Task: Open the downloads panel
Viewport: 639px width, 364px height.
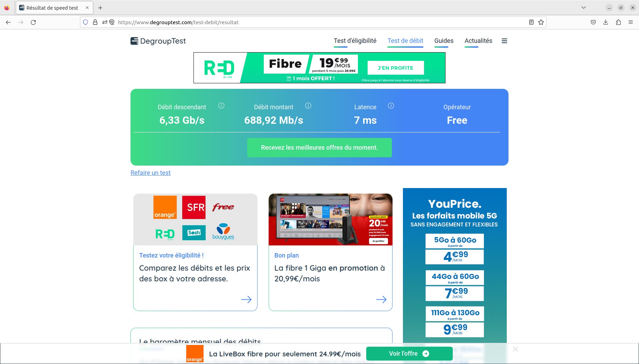Action: (606, 22)
